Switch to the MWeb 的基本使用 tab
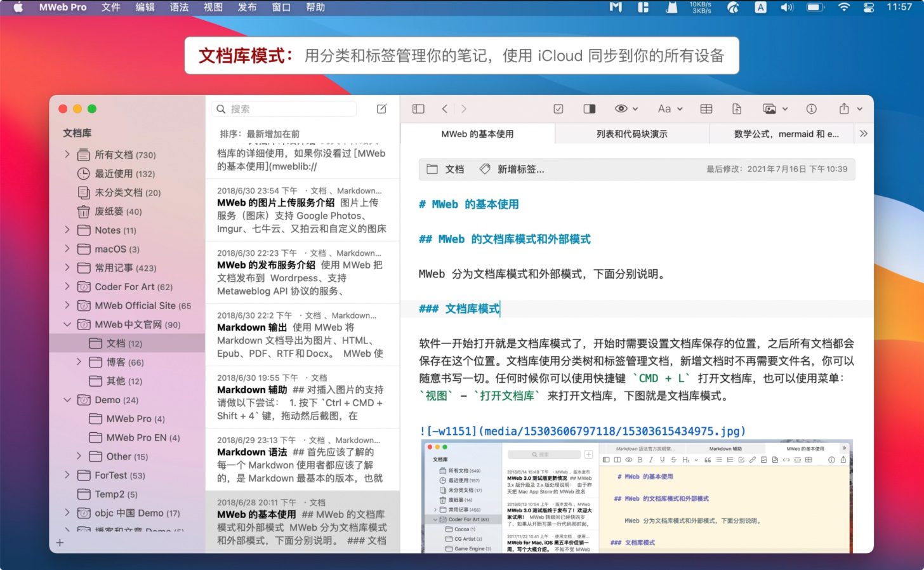 (x=478, y=134)
